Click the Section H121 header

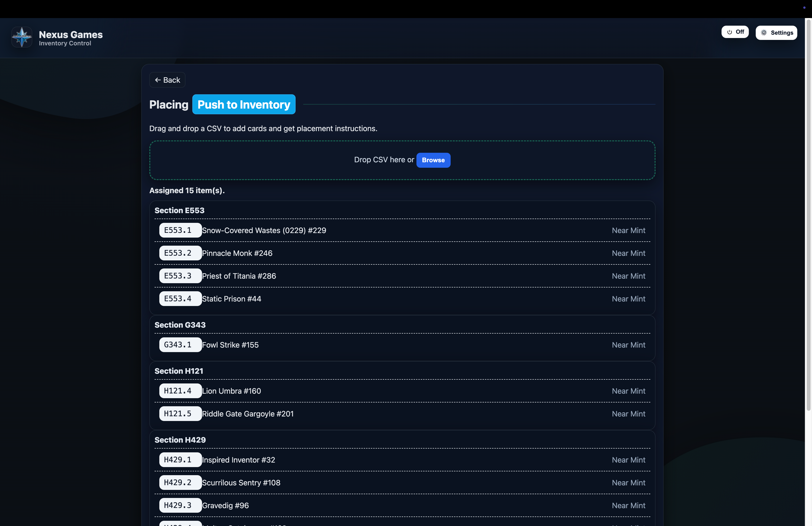pyautogui.click(x=179, y=371)
